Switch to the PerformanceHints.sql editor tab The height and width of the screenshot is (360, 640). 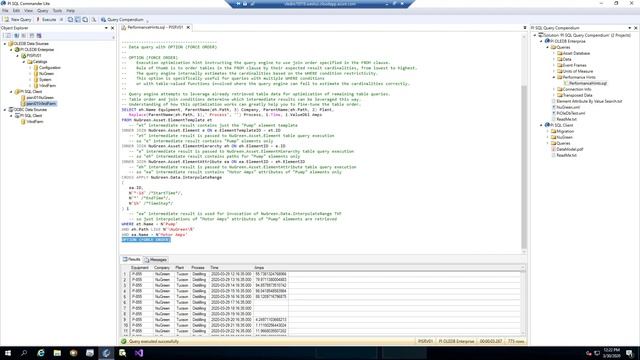(155, 27)
